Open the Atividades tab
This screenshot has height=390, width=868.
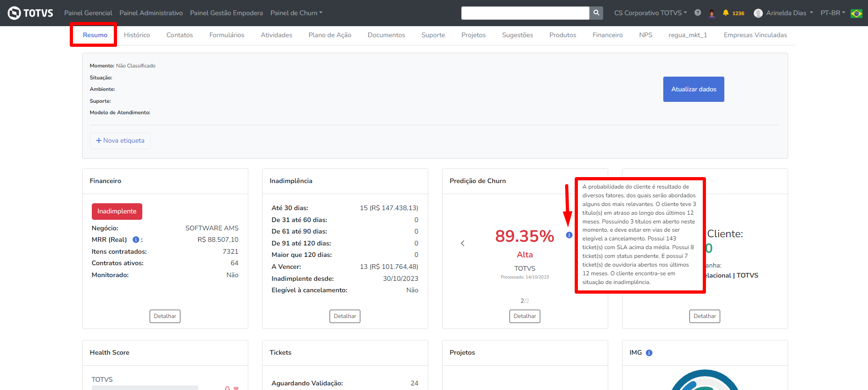(276, 35)
